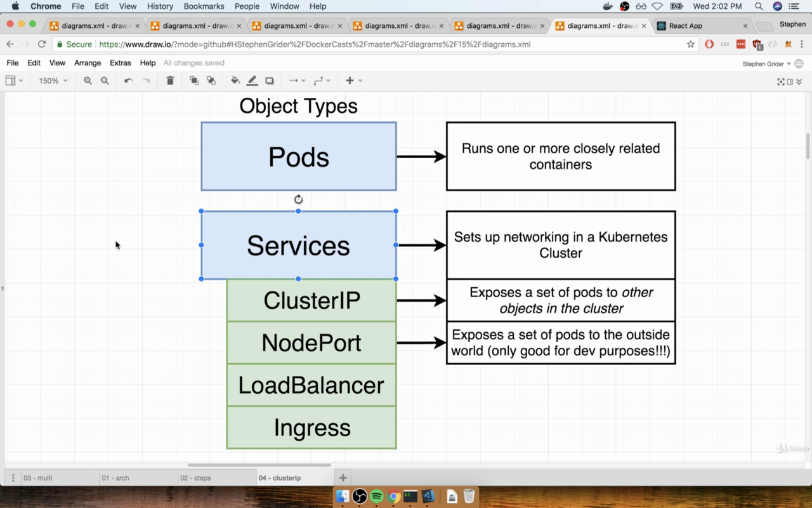Open the draw.io File menu
Screen dimensions: 812x508
[13, 63]
